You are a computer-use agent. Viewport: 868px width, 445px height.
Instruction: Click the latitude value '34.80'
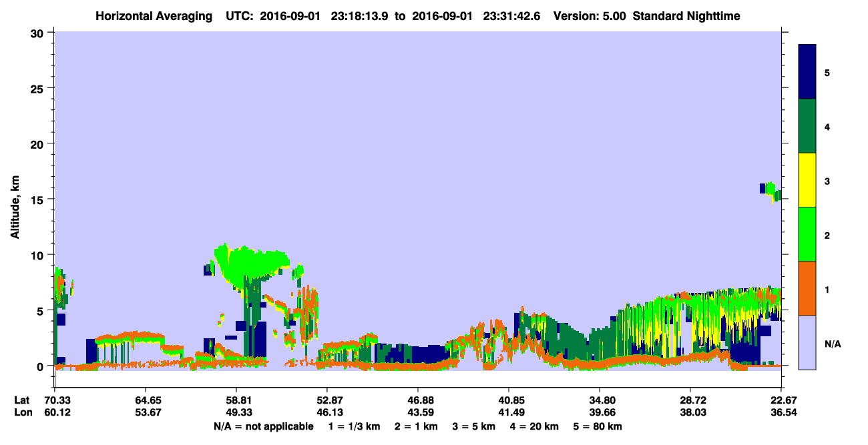click(x=600, y=400)
